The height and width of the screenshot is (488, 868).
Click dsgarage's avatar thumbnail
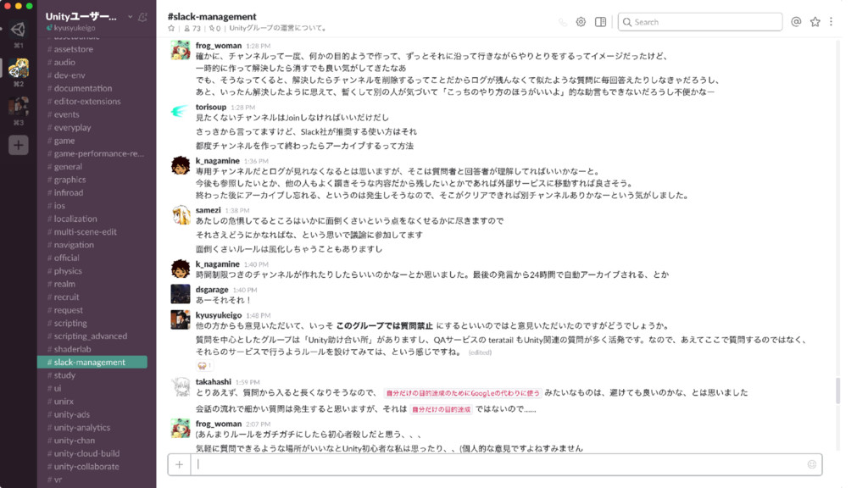[180, 294]
